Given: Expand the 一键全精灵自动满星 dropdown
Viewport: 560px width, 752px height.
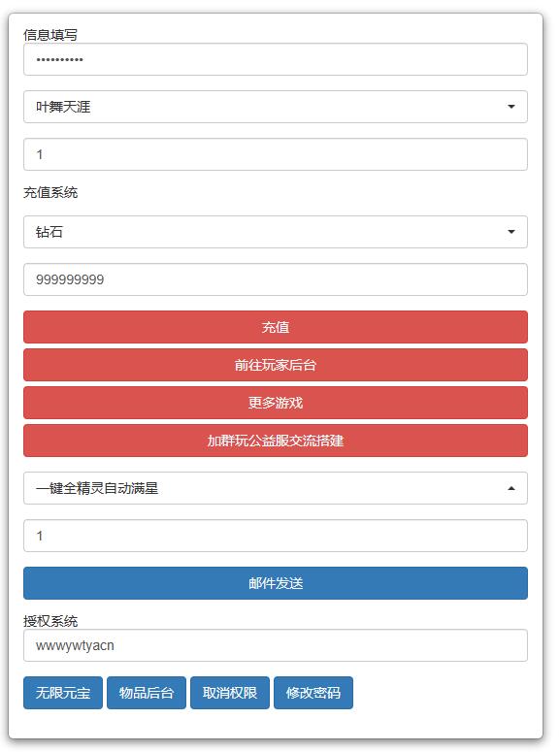Looking at the screenshot, I should pos(276,488).
